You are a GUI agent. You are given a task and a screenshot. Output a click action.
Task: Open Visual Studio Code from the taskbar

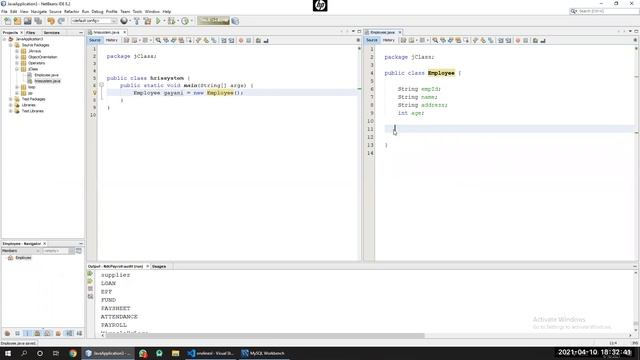pyautogui.click(x=211, y=353)
